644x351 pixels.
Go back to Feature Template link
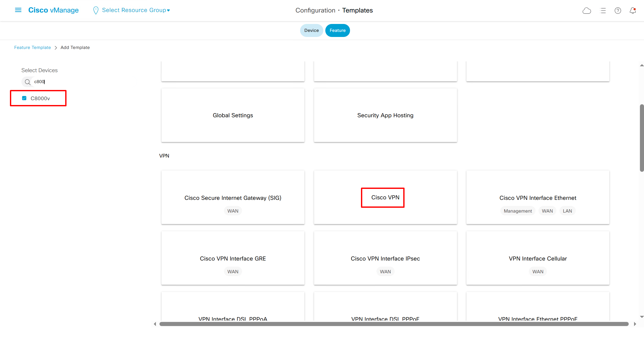(x=32, y=47)
